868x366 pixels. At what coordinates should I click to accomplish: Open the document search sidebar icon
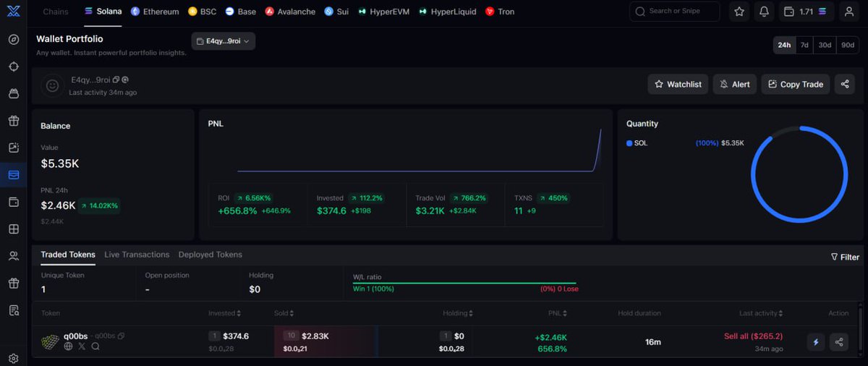pos(14,310)
